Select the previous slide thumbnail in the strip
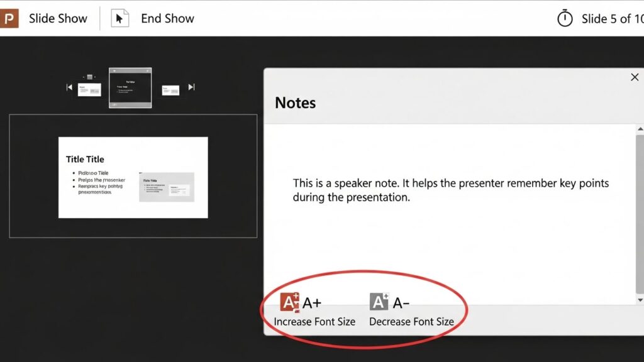The width and height of the screenshot is (644, 362). (x=89, y=90)
